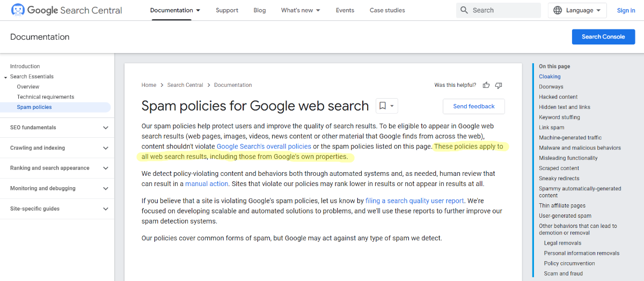Open the Language selector dropdown
The image size is (644, 281).
coord(577,10)
